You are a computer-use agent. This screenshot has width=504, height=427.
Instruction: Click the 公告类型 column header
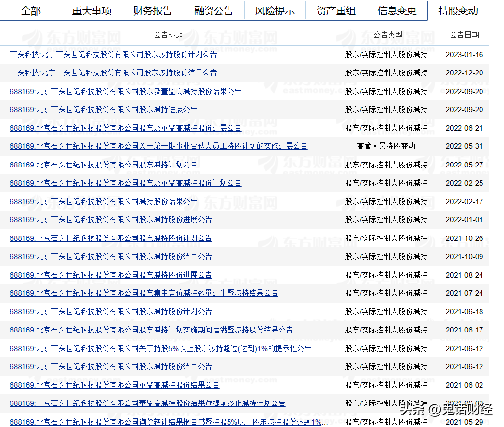388,35
